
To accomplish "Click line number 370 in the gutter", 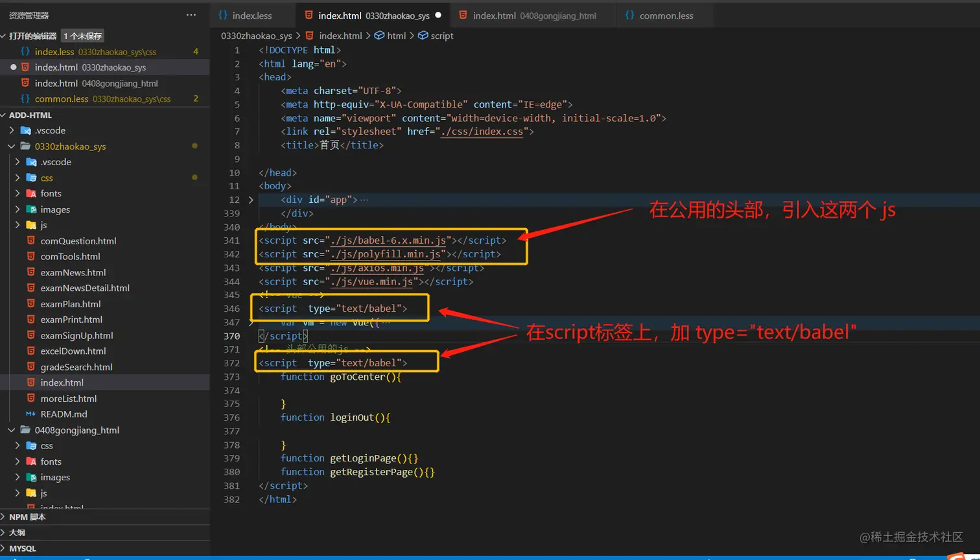I will 231,336.
